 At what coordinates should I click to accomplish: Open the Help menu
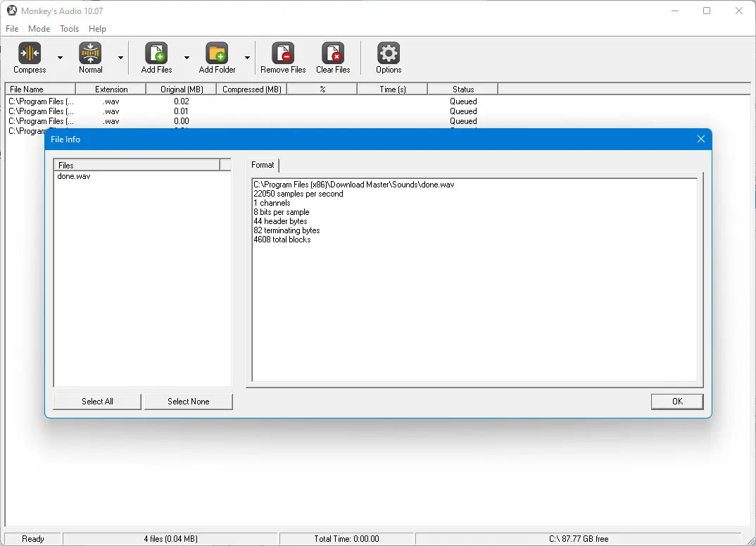click(x=97, y=28)
